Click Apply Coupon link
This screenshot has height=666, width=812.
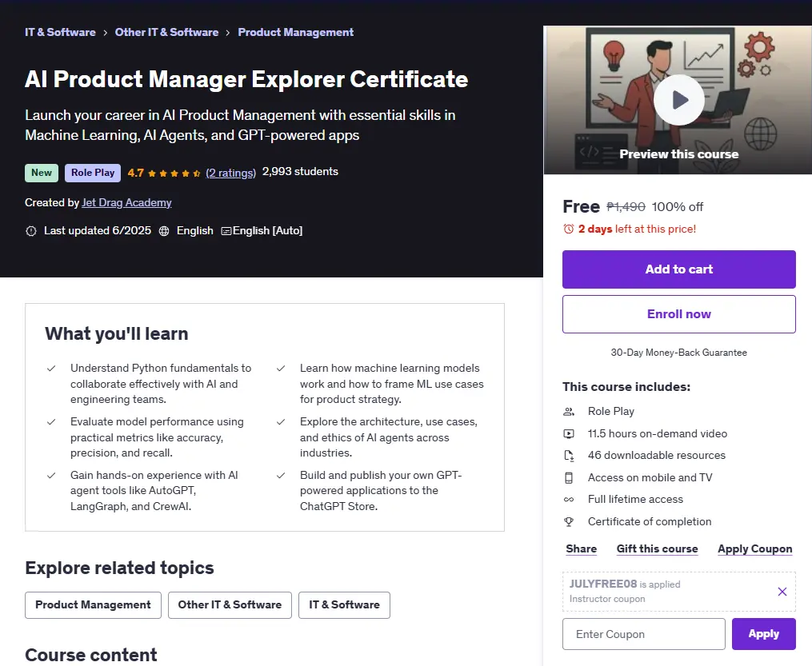pyautogui.click(x=755, y=548)
